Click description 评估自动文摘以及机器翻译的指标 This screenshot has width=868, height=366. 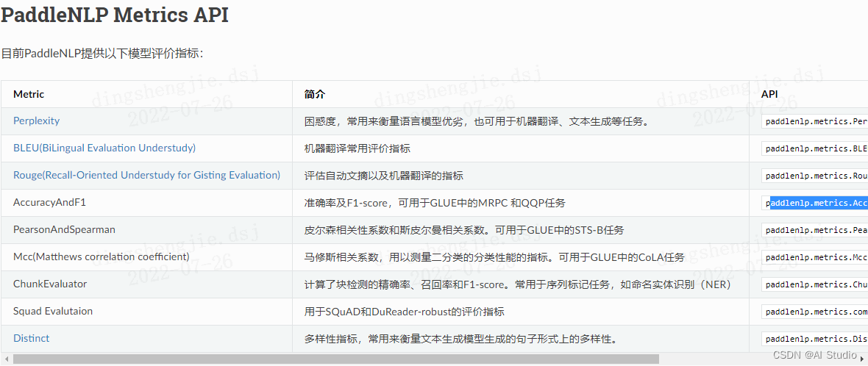pyautogui.click(x=384, y=176)
